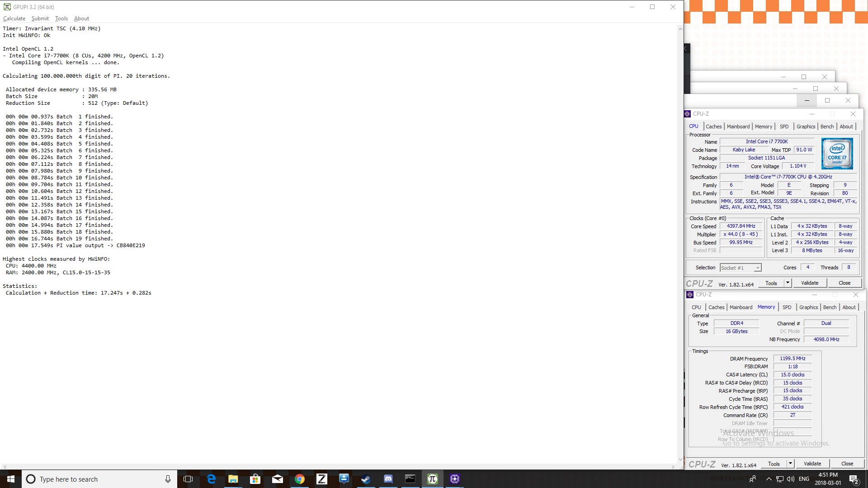Click the bottom CPU-Z title bar icon
This screenshot has width=868, height=488.
690,295
